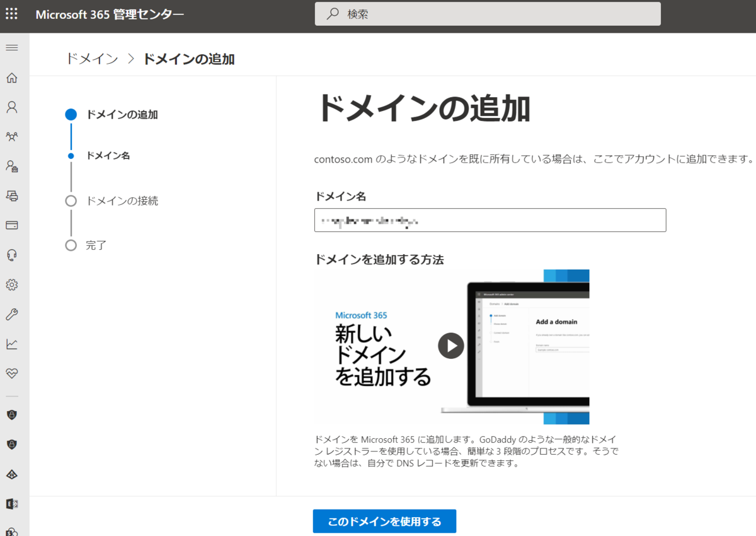Open Azure Active Directory diamond icon
This screenshot has width=756, height=536.
point(12,474)
